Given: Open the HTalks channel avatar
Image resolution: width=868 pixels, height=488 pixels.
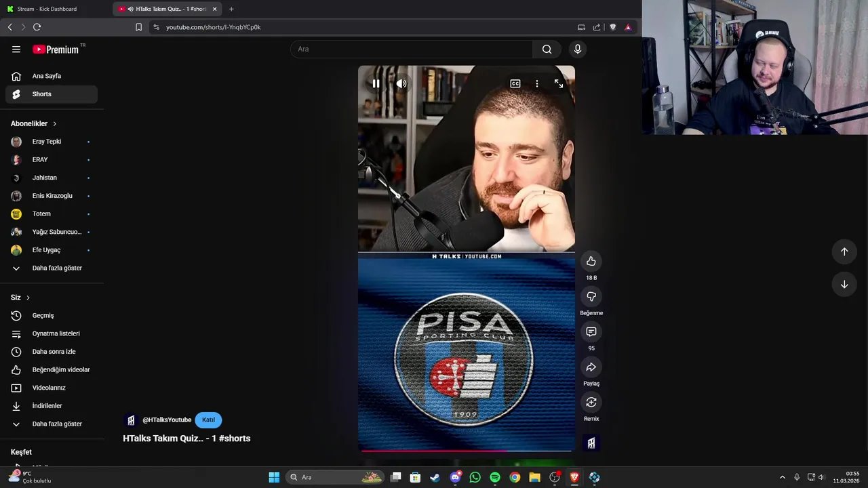Looking at the screenshot, I should (x=131, y=420).
